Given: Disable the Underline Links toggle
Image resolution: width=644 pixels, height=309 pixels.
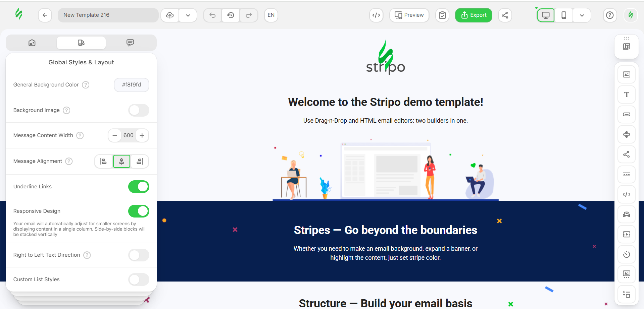Looking at the screenshot, I should tap(139, 187).
